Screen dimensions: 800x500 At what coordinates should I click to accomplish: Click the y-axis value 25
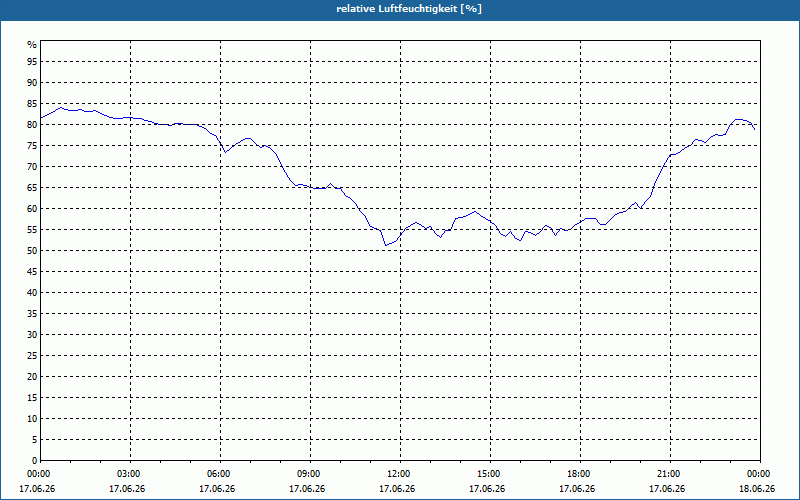32,356
